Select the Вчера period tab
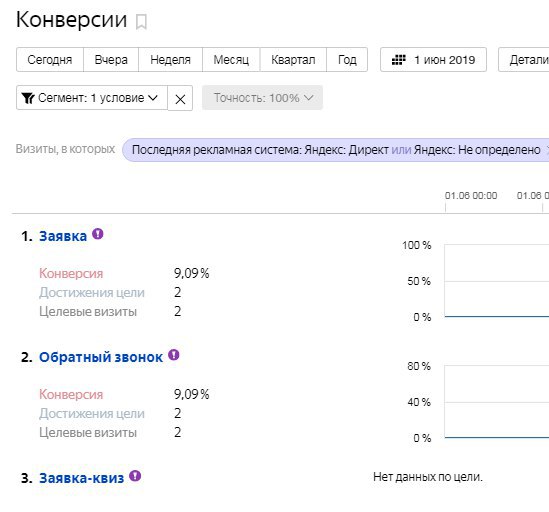This screenshot has height=512, width=549. pos(111,60)
